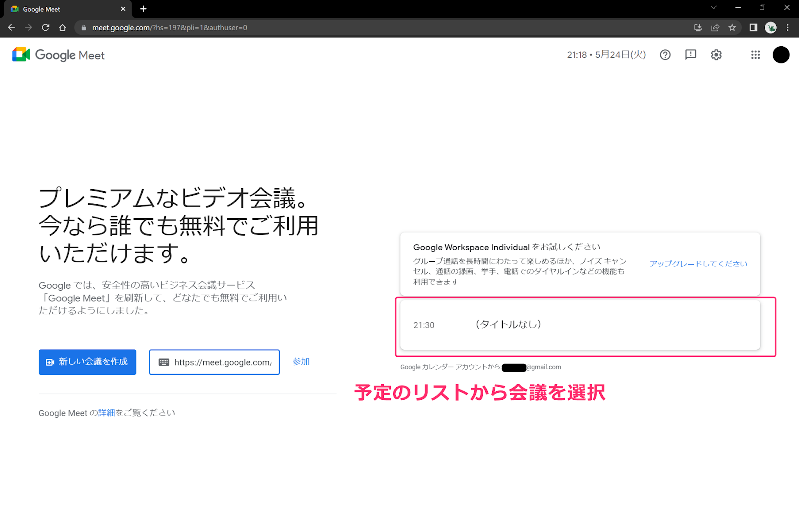Click the Google Workspace Individual heading
Screen dimensions: 799x532
(x=507, y=247)
